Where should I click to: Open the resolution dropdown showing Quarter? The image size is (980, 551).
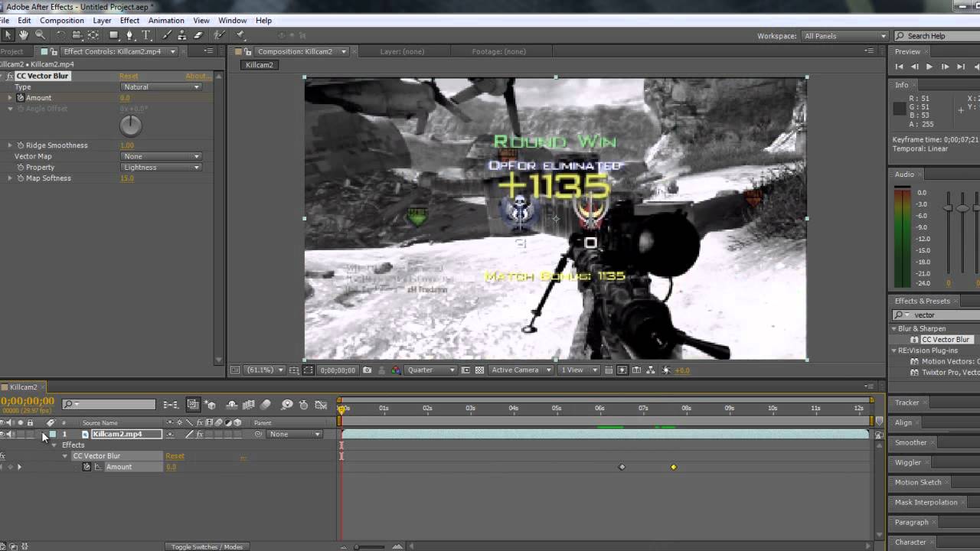pyautogui.click(x=431, y=370)
